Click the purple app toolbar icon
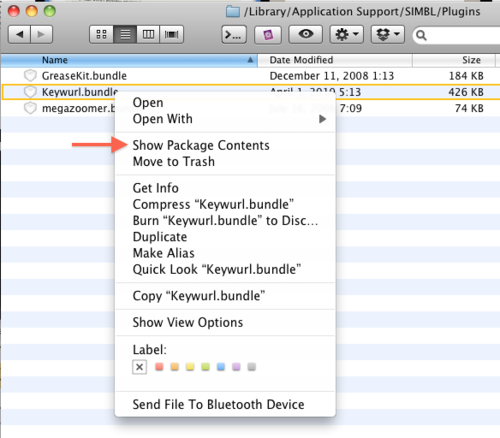500x438 pixels. (268, 34)
